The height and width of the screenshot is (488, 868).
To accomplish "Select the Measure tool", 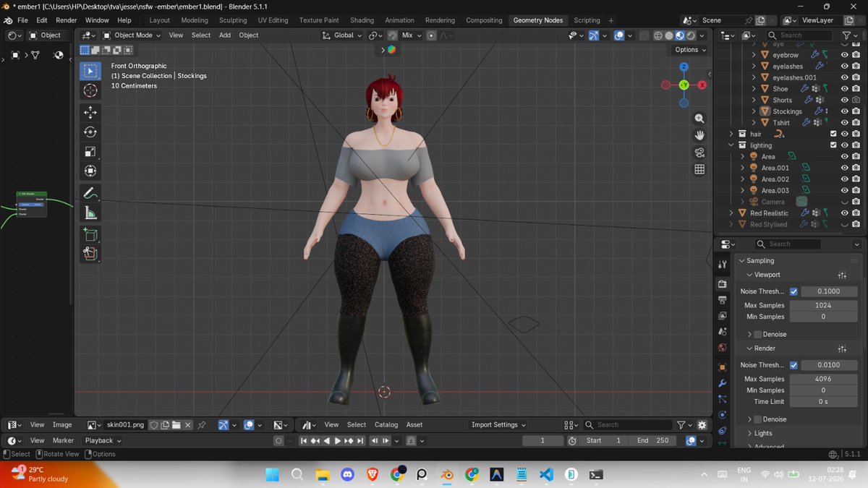I will click(90, 213).
